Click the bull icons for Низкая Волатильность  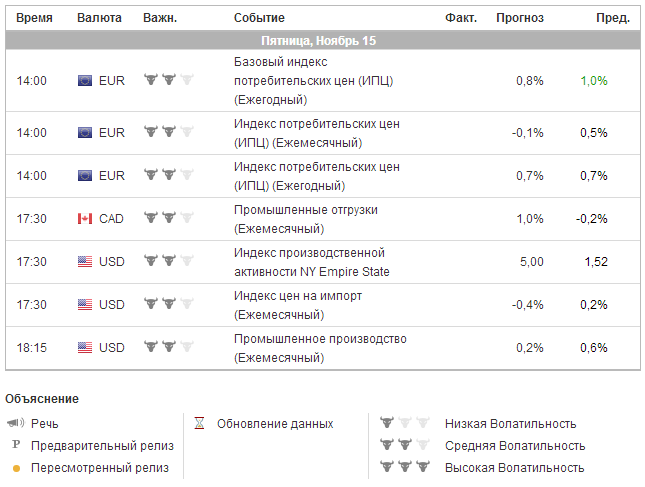tap(403, 423)
